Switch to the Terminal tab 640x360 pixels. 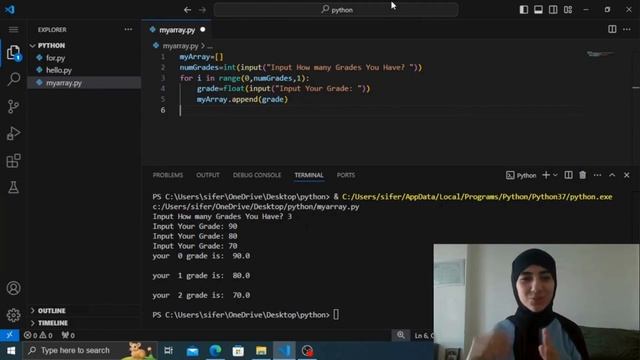(309, 175)
